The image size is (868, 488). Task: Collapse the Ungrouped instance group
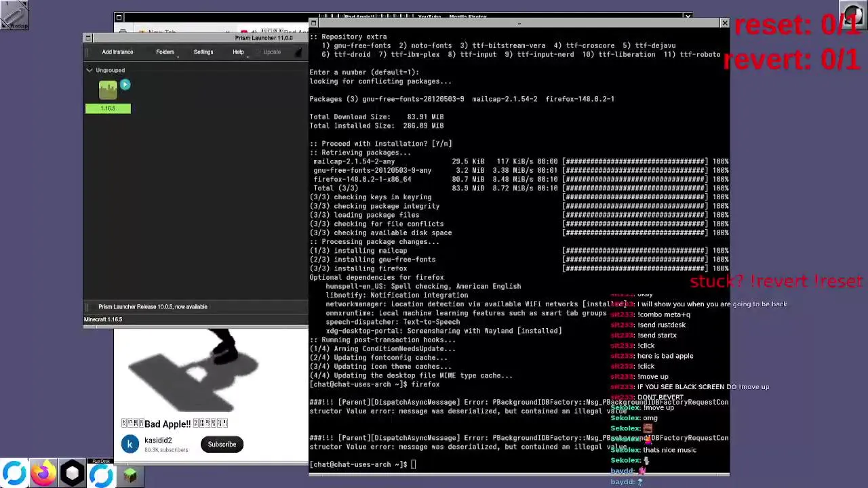pyautogui.click(x=90, y=70)
